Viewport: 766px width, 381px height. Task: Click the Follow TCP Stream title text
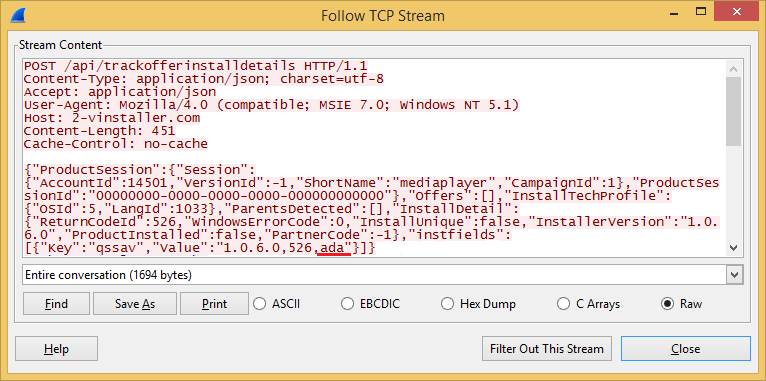click(x=383, y=16)
